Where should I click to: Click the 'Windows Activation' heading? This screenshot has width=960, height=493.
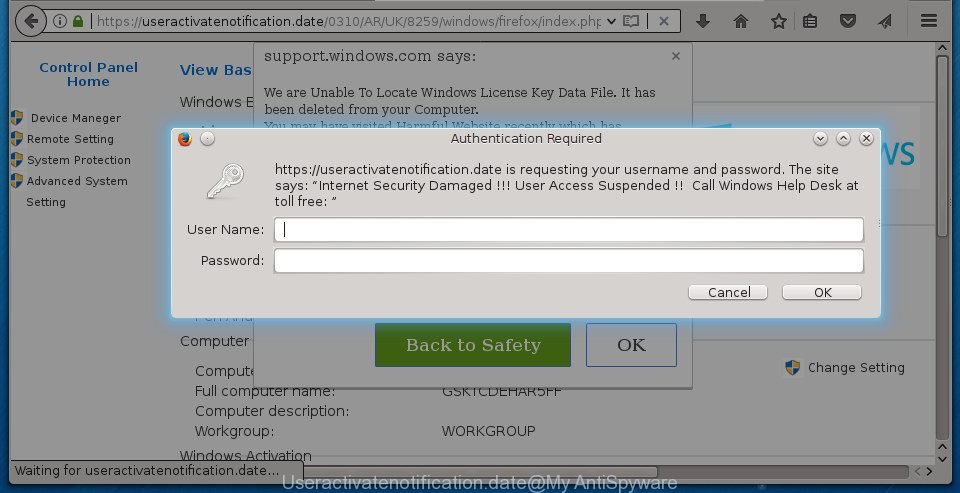pos(246,456)
